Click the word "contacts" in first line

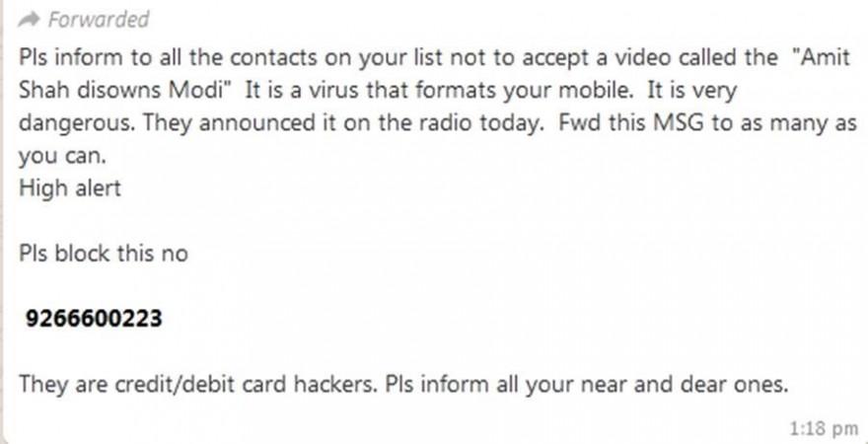pyautogui.click(x=274, y=58)
